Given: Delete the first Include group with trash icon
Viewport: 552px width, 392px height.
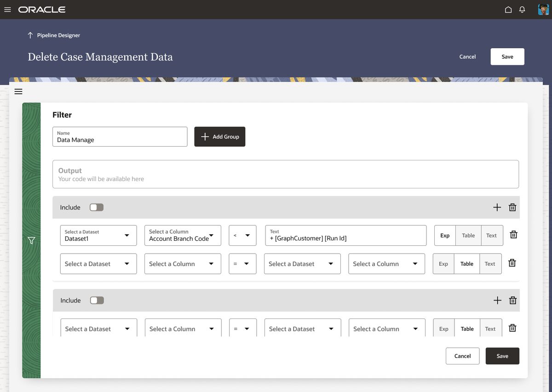Looking at the screenshot, I should pyautogui.click(x=512, y=207).
